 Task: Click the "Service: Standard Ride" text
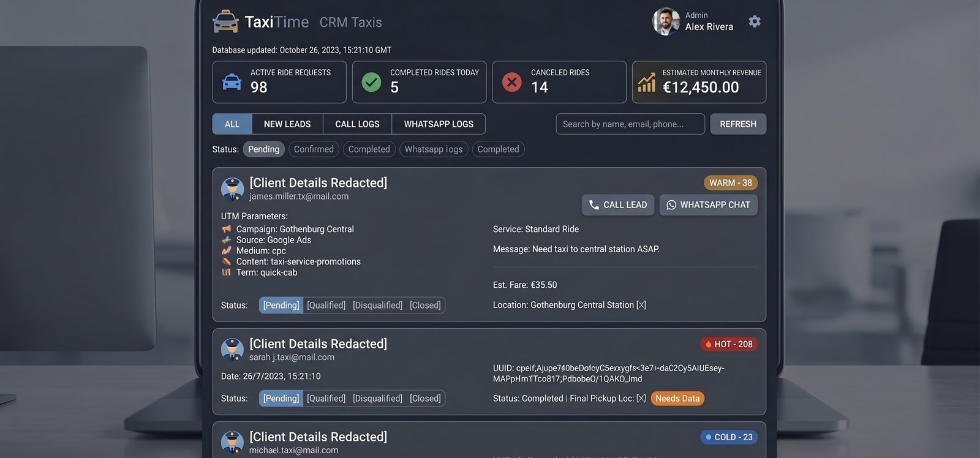(x=536, y=229)
